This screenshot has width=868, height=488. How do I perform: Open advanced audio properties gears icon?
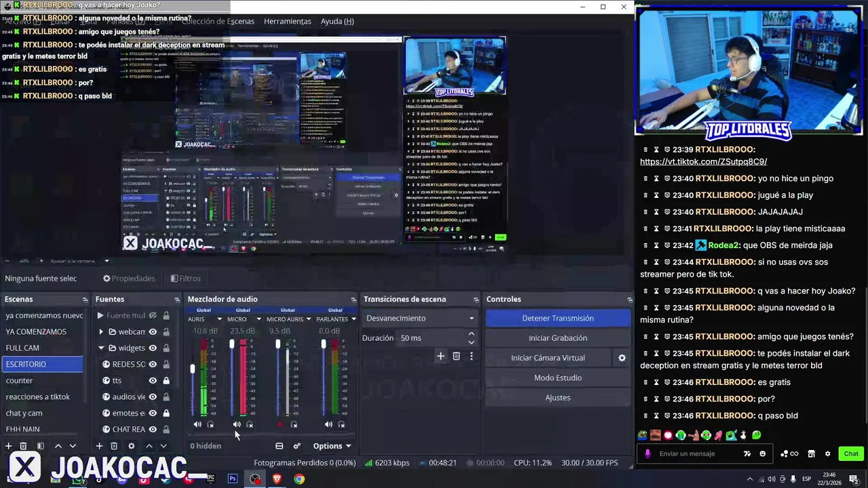[296, 446]
